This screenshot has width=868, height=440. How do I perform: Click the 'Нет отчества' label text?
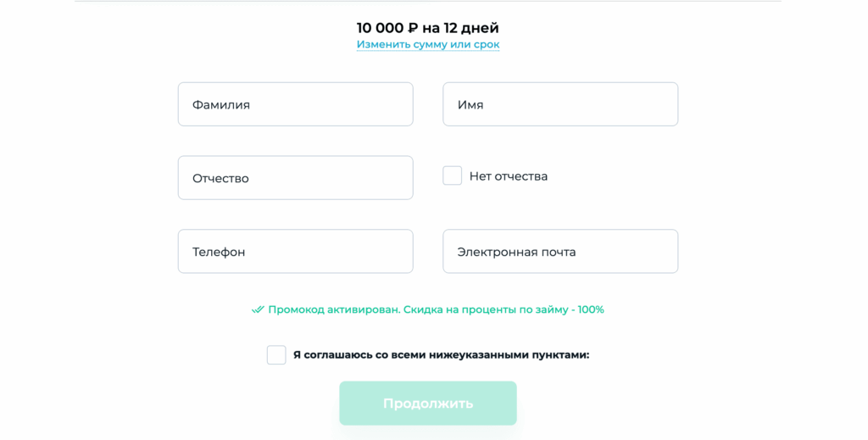pos(509,176)
